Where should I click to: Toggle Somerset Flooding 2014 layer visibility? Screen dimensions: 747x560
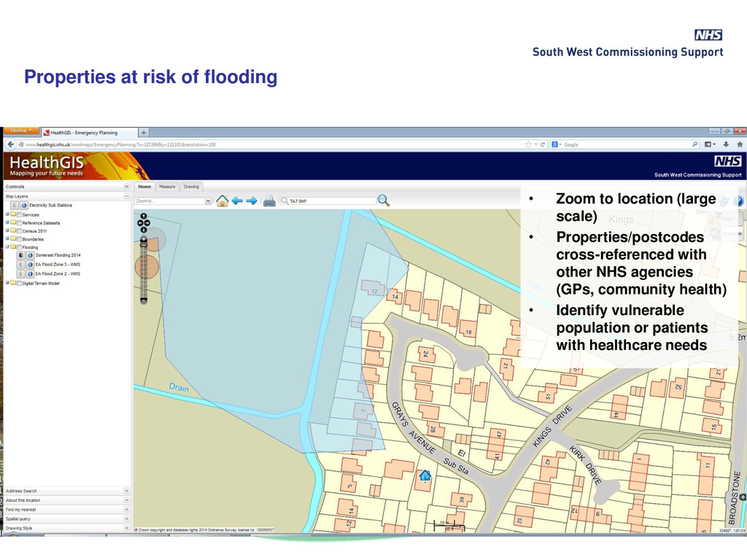21,255
